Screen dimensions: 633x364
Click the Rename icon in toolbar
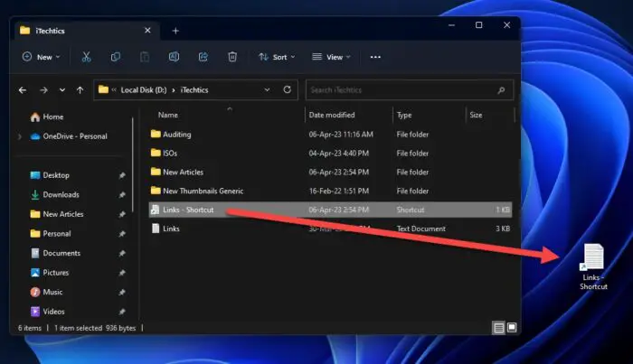[174, 57]
